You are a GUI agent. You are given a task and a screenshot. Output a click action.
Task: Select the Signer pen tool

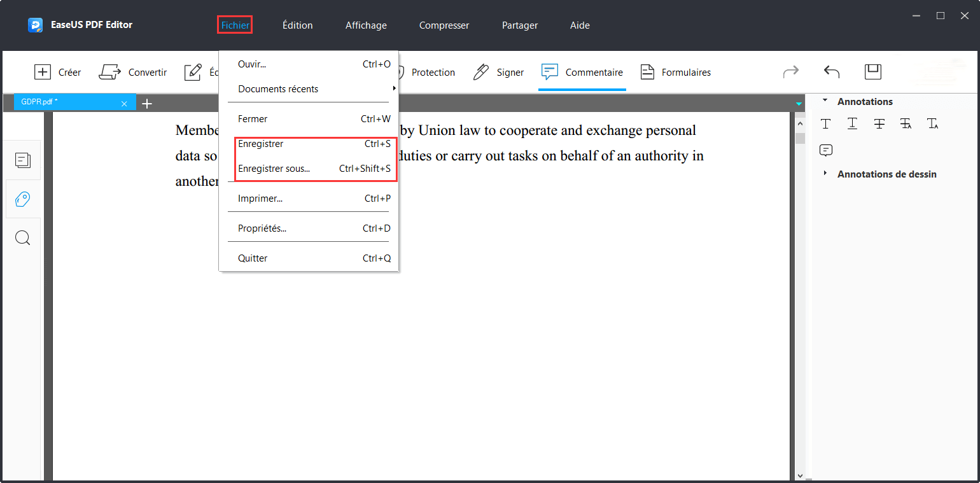pyautogui.click(x=498, y=72)
